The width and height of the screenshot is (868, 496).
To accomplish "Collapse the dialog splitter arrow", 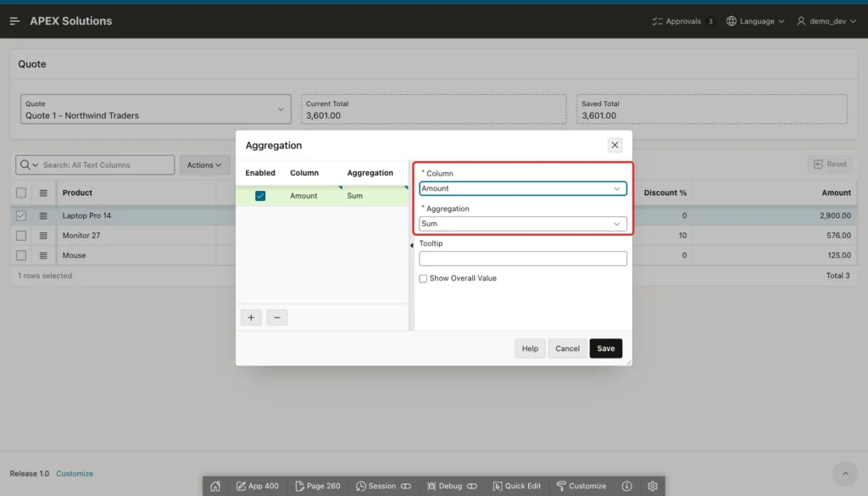I will click(411, 245).
